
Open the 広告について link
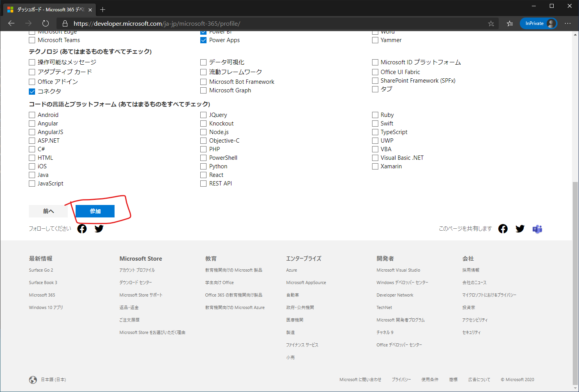point(479,380)
